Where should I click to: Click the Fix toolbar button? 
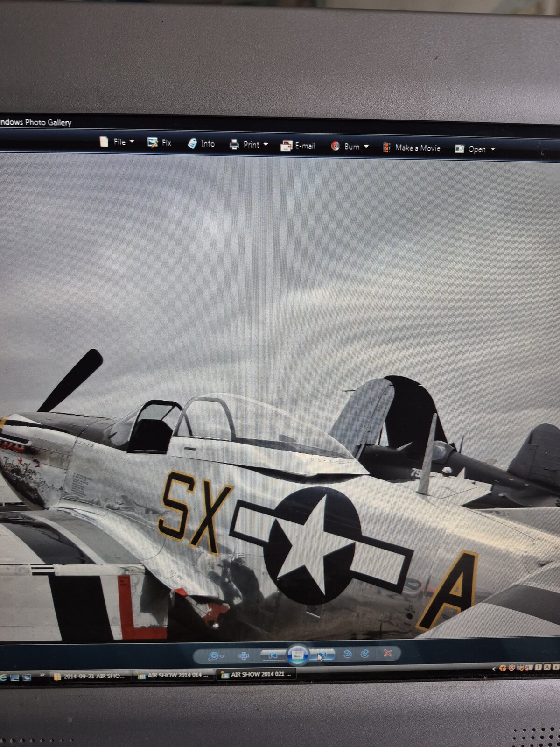pyautogui.click(x=159, y=143)
